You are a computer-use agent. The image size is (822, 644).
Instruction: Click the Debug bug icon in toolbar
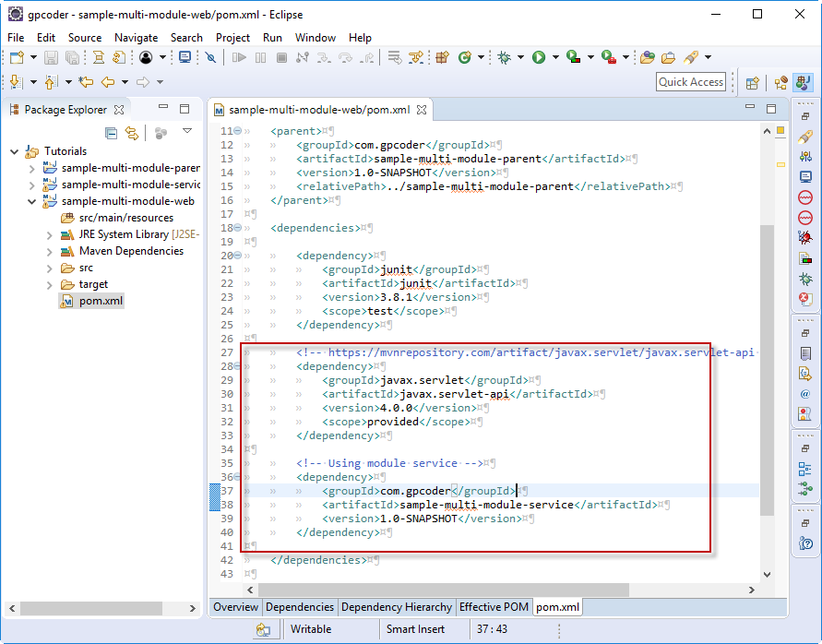[504, 57]
